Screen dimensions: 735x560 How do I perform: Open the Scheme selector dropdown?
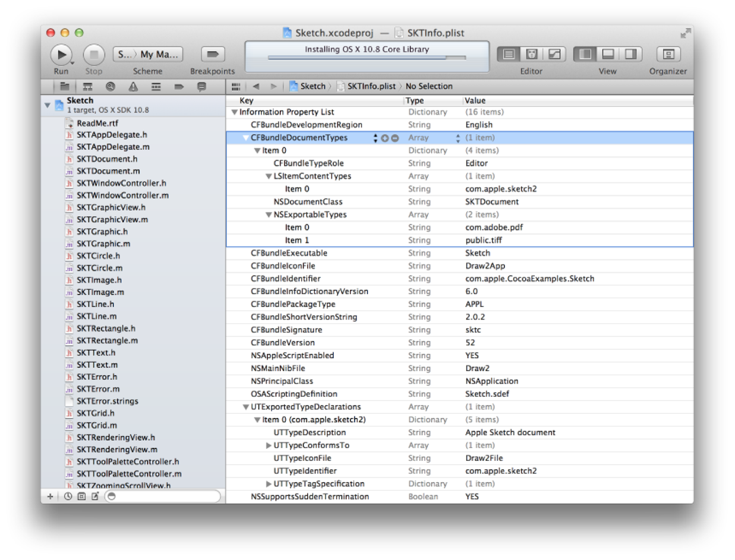(148, 55)
